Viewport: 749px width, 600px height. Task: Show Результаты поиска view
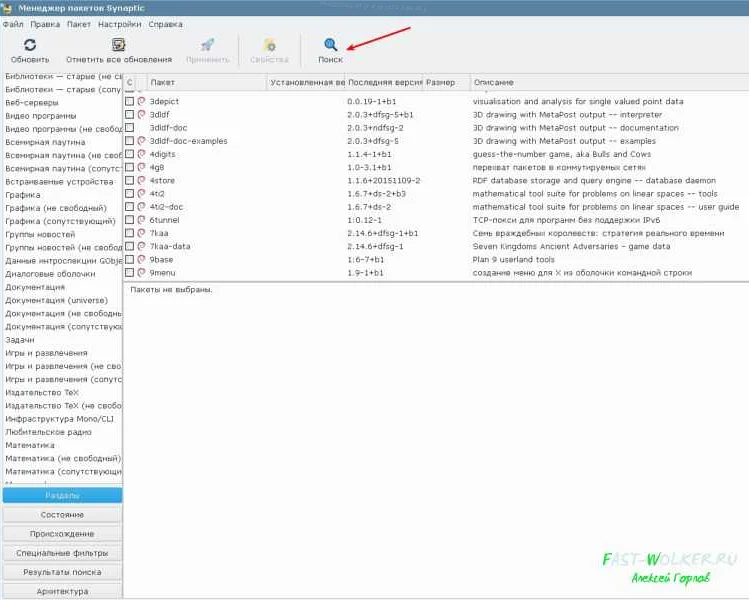63,572
